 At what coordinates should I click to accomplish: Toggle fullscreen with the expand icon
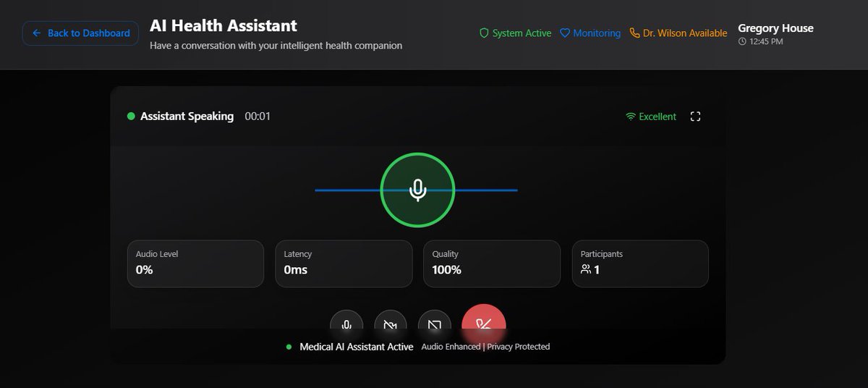695,117
